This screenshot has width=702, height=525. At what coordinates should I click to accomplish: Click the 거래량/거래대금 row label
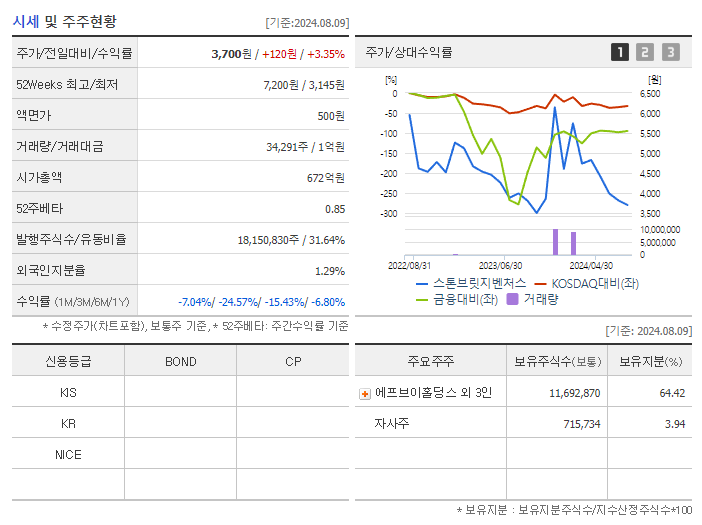(x=60, y=146)
